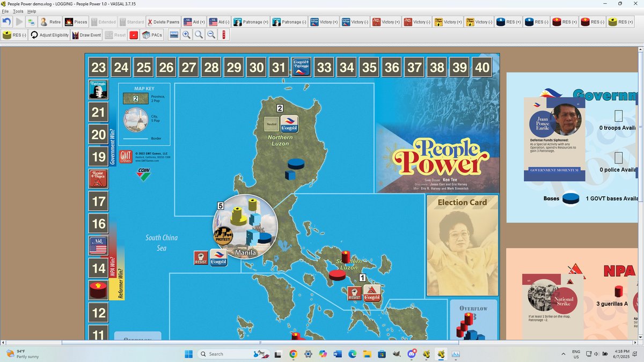644x362 pixels.
Task: Click the server connection icon beside step-forward arrow
Action: [31, 22]
